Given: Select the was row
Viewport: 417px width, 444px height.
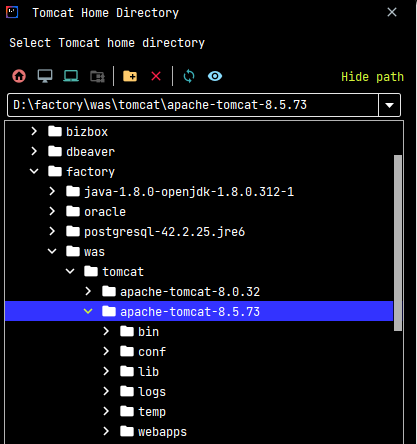Looking at the screenshot, I should coord(199,251).
